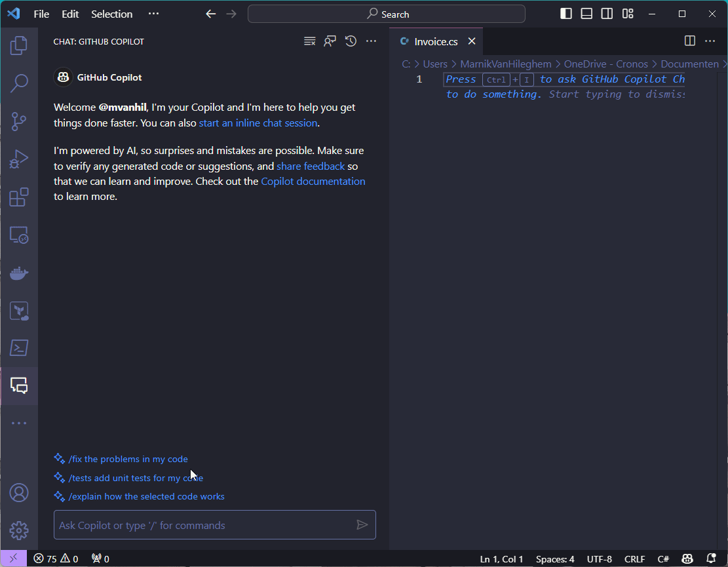Open the Search view in activity bar
The image size is (728, 567).
(19, 84)
